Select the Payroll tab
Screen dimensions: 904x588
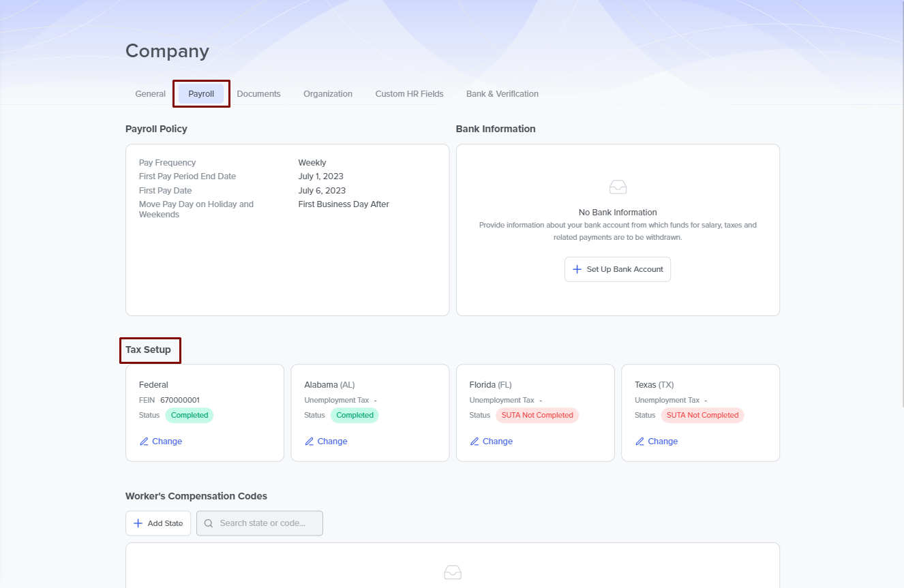(201, 94)
